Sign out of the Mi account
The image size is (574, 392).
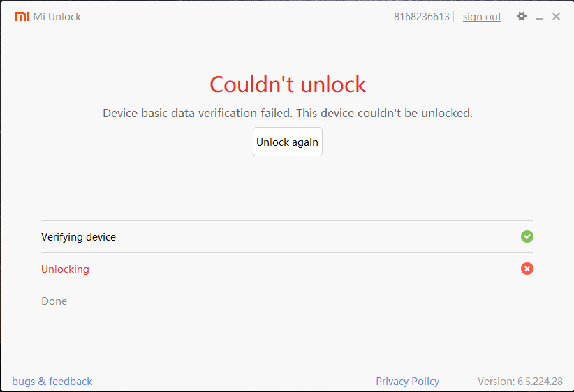point(482,17)
